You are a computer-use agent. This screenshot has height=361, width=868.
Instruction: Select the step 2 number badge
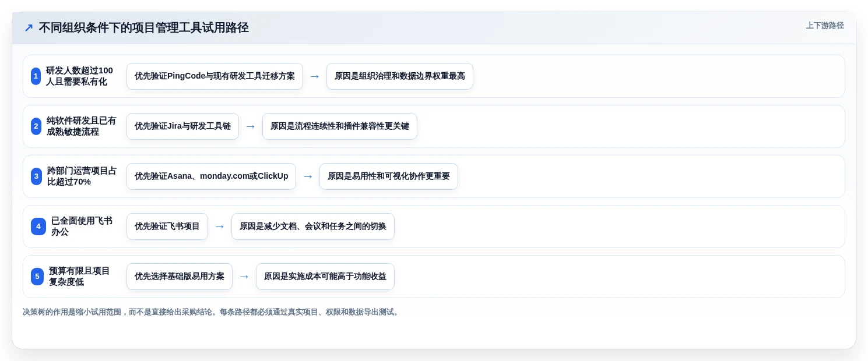pos(36,126)
